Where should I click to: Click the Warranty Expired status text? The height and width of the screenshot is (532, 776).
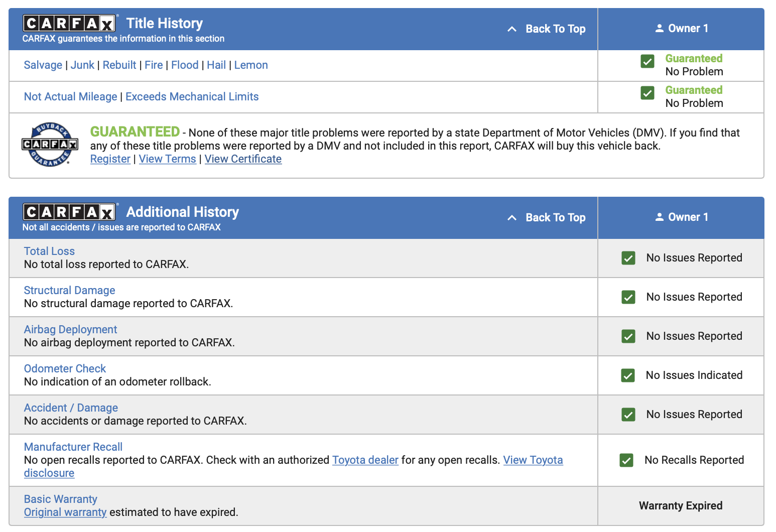[x=681, y=506]
